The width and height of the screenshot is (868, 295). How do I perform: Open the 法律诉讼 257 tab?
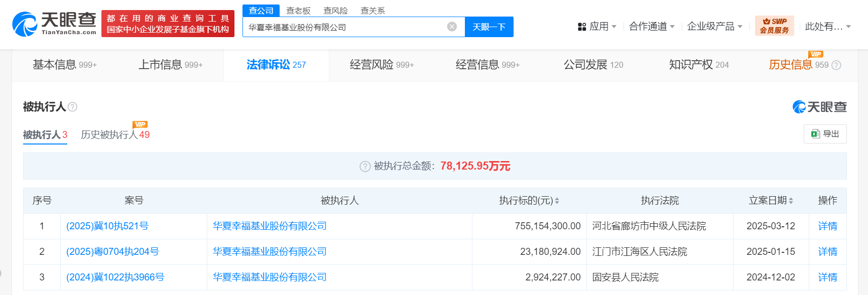pyautogui.click(x=276, y=65)
